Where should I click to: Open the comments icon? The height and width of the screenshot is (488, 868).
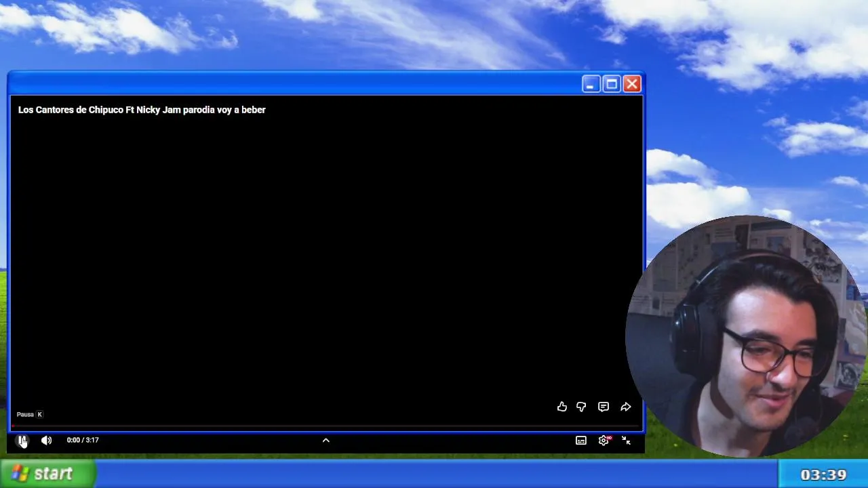pyautogui.click(x=604, y=407)
